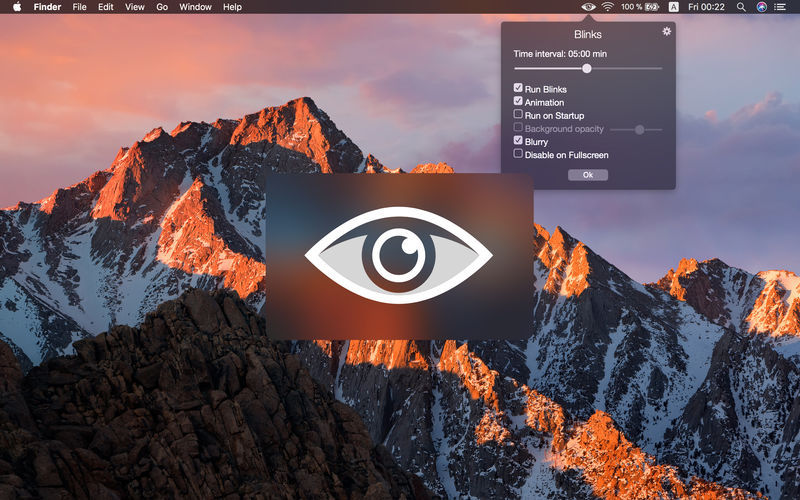This screenshot has height=500, width=800.
Task: Enable Run on Startup
Action: 518,115
